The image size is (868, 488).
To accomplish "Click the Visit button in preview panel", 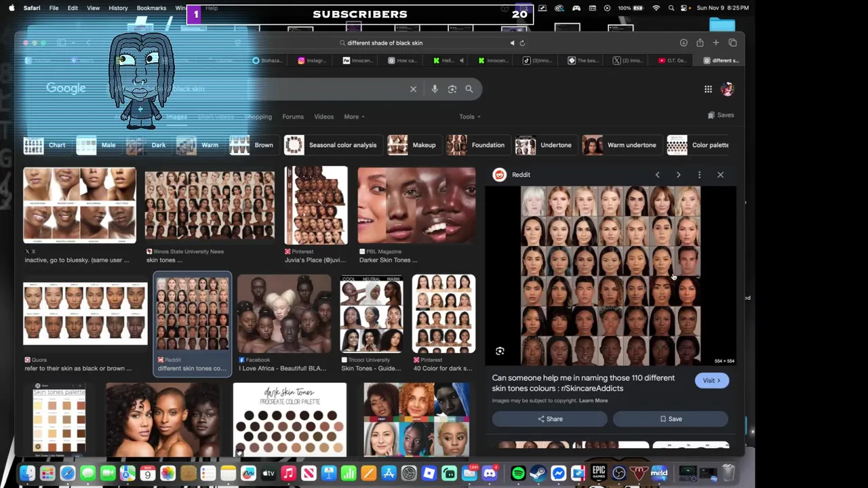I will pos(711,380).
